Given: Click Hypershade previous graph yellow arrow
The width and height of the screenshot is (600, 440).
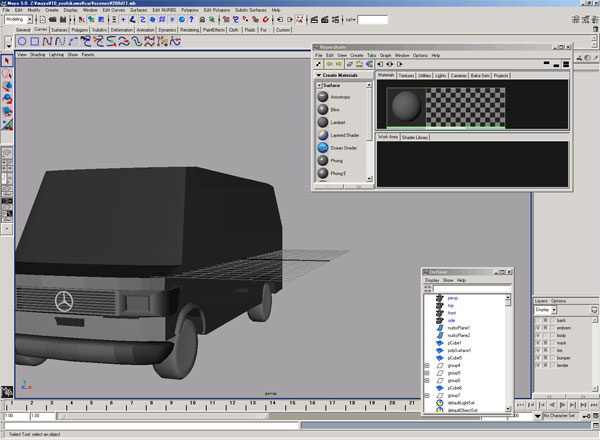Looking at the screenshot, I should (x=329, y=64).
